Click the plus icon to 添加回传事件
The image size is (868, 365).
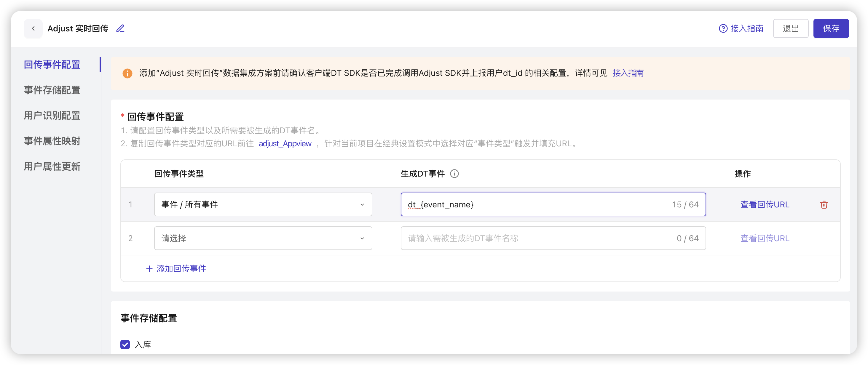point(149,269)
